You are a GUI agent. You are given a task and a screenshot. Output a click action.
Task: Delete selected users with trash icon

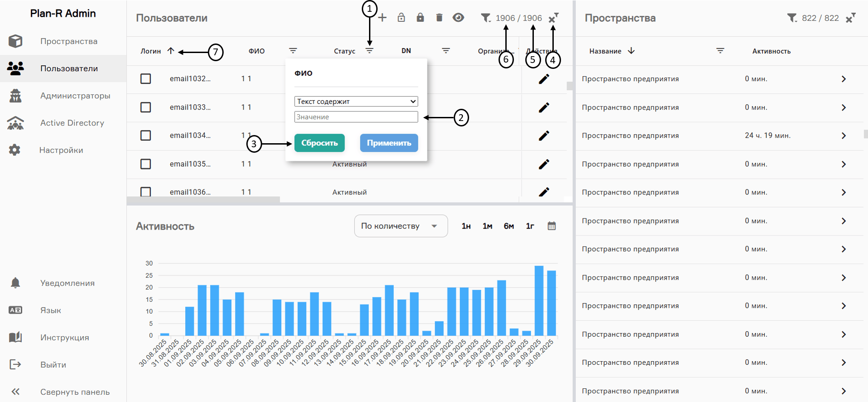(439, 18)
